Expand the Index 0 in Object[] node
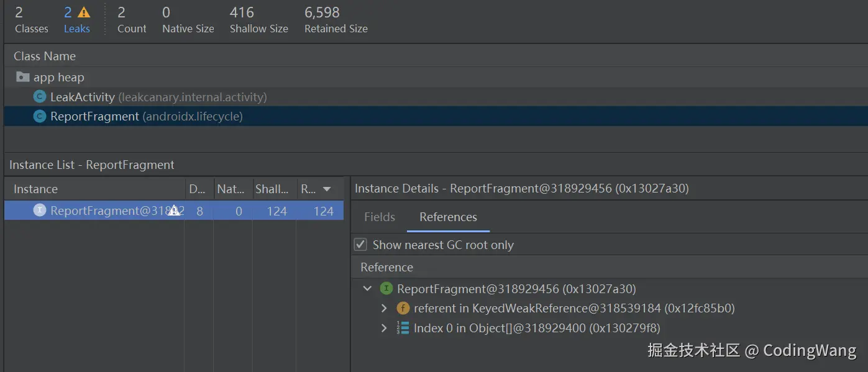This screenshot has height=372, width=868. click(x=385, y=328)
